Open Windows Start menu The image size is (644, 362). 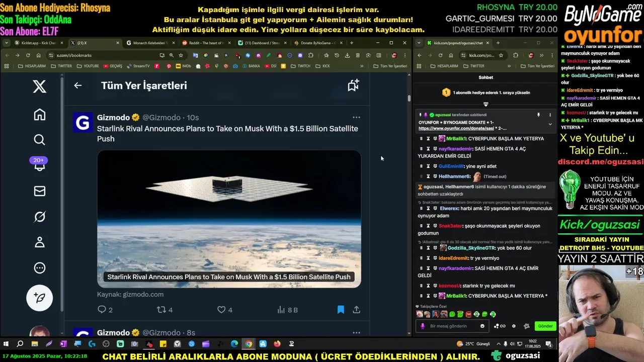[x=6, y=344]
